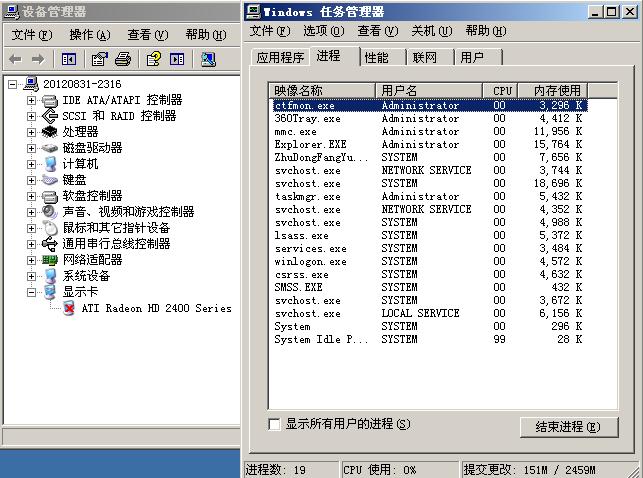The width and height of the screenshot is (643, 478).
Task: Click the sound, video and game controllers icon
Action: click(50, 212)
